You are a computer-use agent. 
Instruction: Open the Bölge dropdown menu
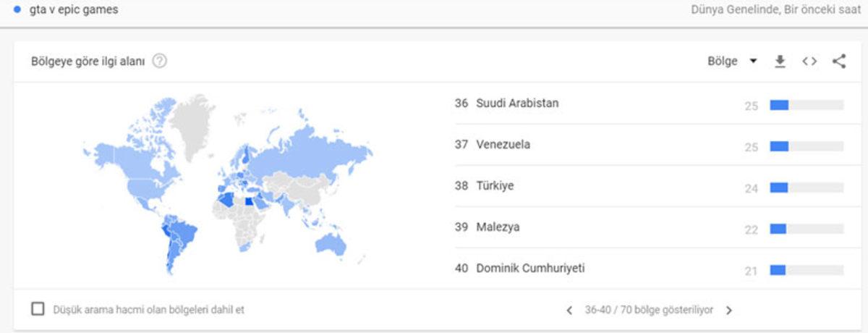point(723,62)
